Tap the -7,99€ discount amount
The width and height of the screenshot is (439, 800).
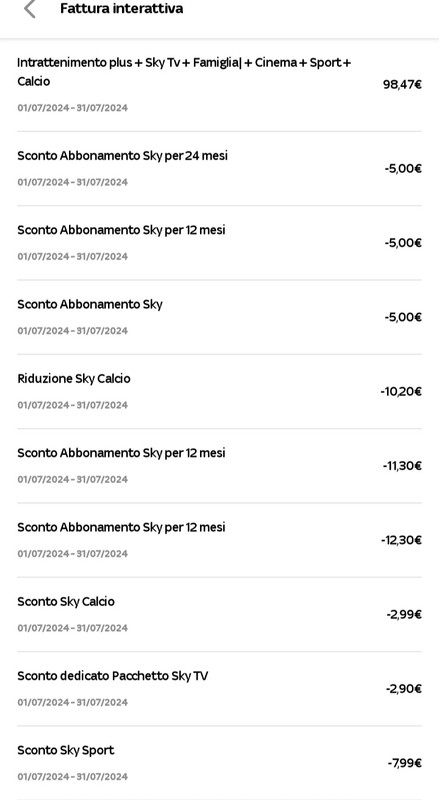click(x=404, y=763)
